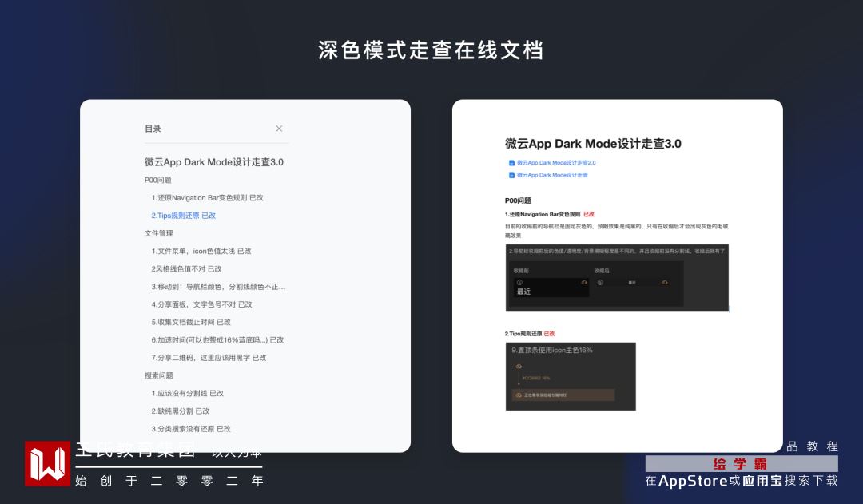Open the 微云App Dark Mode设计走查2.0 link
Image resolution: width=863 pixels, height=504 pixels.
556,163
